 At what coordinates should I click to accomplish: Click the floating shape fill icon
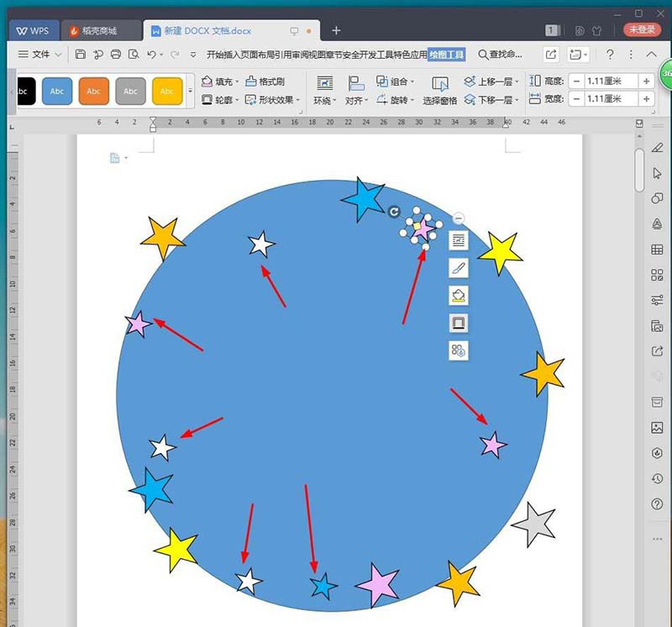[458, 296]
